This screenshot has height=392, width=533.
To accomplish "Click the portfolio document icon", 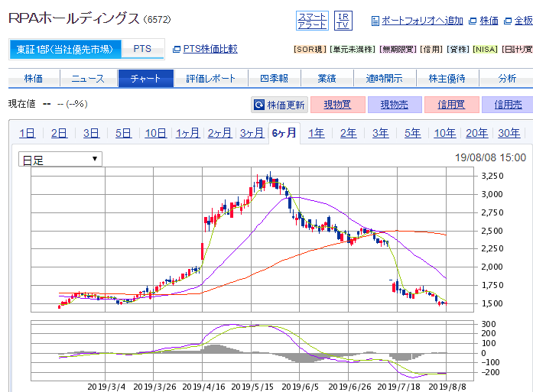I will [375, 21].
